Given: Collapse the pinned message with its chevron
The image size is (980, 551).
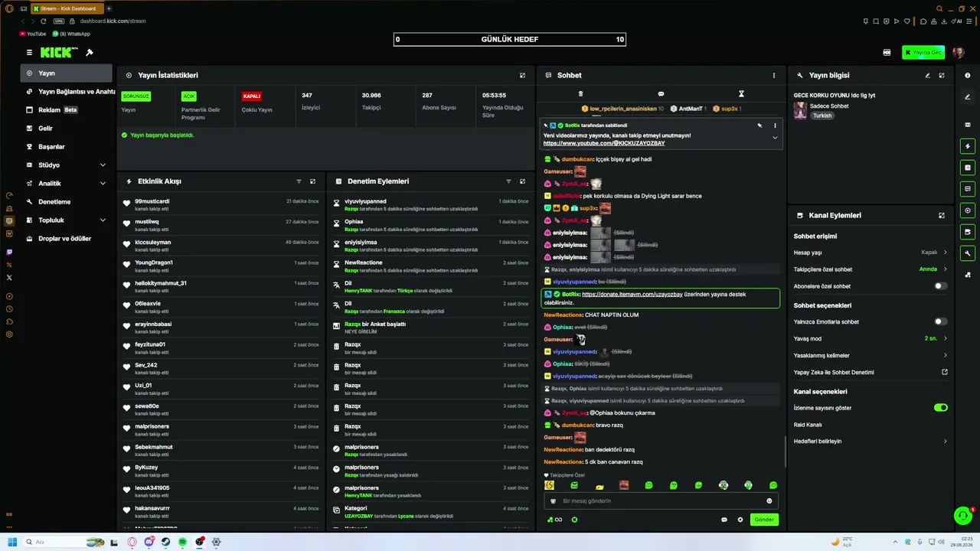Looking at the screenshot, I should (x=775, y=138).
